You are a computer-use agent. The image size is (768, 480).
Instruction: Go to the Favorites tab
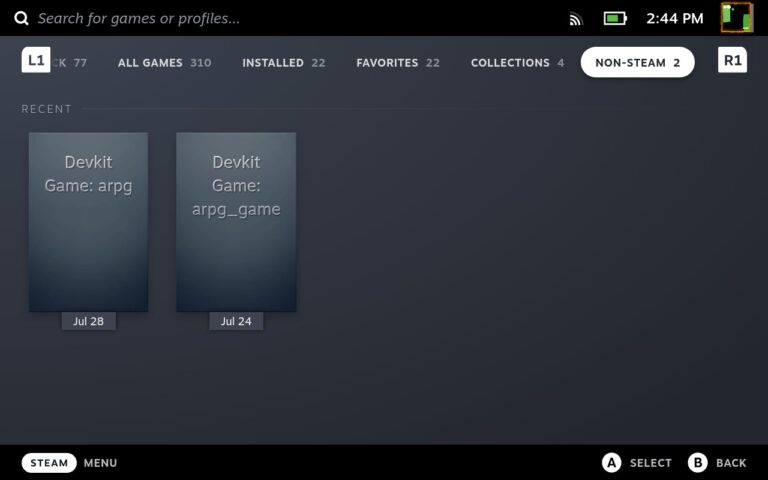(397, 62)
